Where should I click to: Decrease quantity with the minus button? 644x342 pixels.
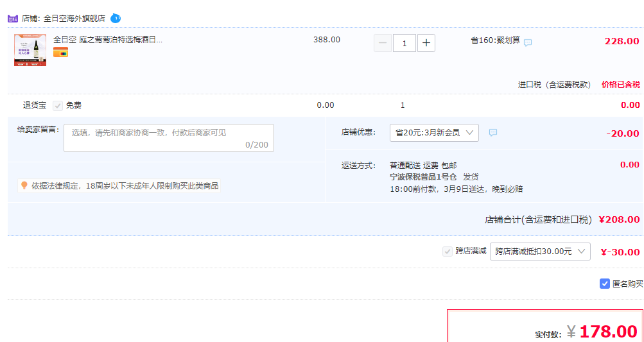383,43
